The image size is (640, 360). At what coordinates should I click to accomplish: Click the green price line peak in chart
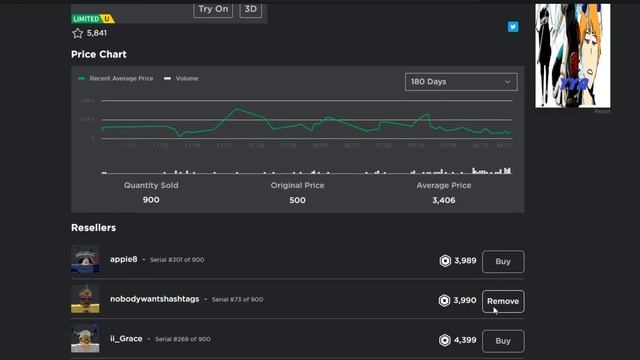[236, 109]
